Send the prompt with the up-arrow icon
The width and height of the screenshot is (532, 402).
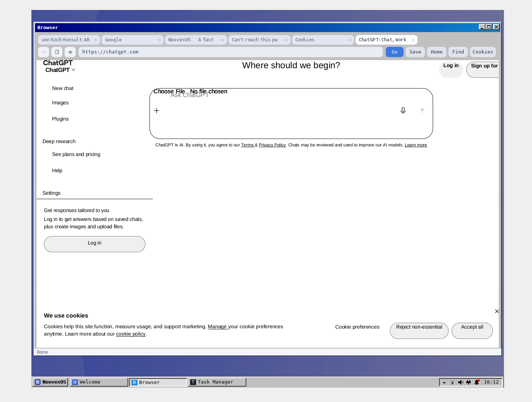click(x=422, y=111)
